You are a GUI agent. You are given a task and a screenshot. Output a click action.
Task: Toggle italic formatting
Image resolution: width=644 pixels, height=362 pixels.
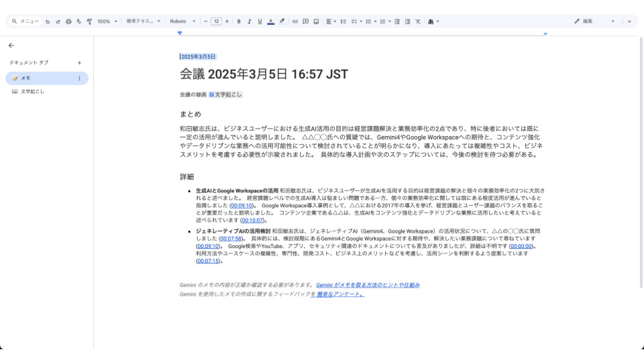click(250, 21)
